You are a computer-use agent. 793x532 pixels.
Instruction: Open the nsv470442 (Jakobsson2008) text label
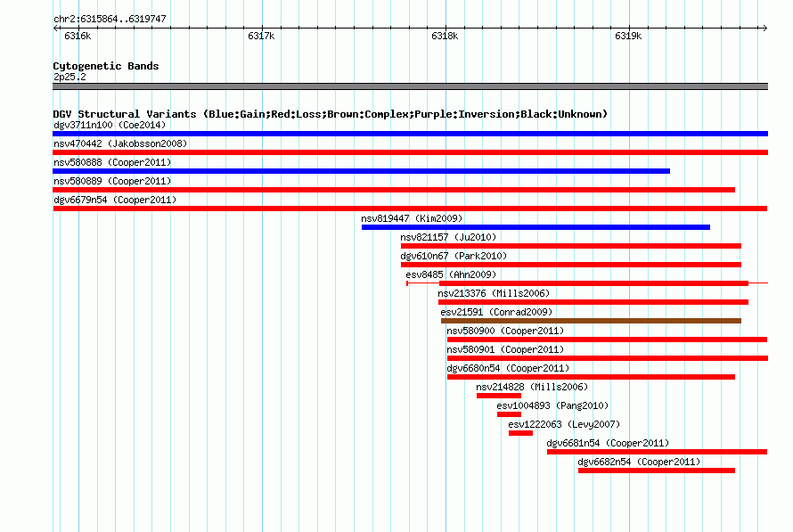coord(120,143)
